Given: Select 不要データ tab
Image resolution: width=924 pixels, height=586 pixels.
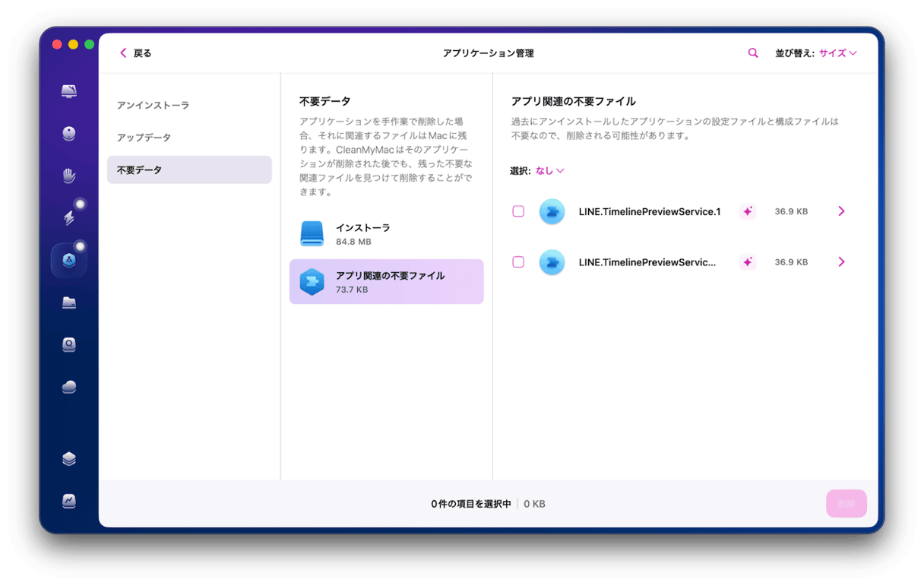Looking at the screenshot, I should [x=189, y=170].
